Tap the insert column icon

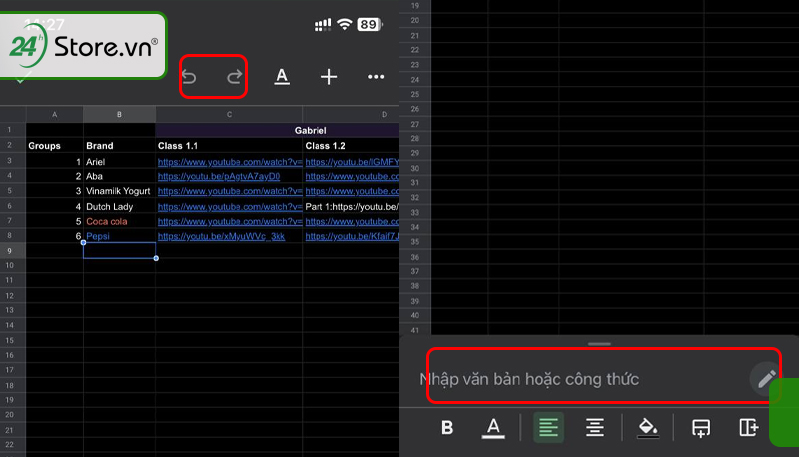click(x=749, y=427)
